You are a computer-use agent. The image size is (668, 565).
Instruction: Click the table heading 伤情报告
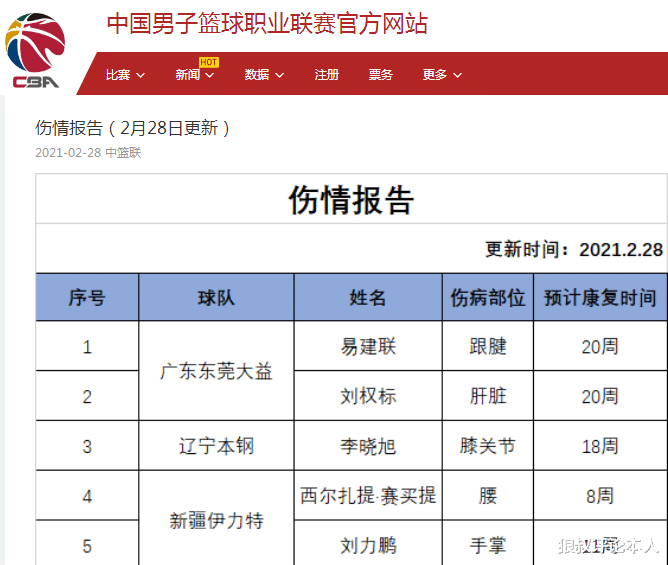click(351, 200)
